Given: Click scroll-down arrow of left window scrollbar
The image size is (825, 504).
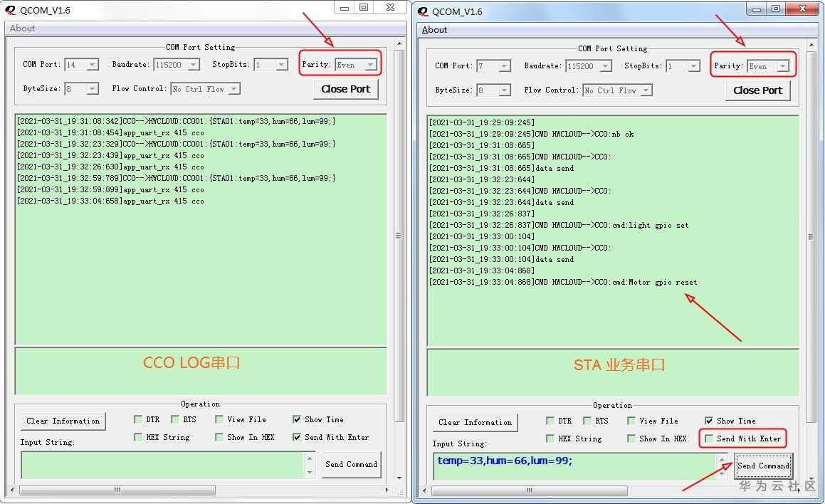Looking at the screenshot, I should point(399,478).
